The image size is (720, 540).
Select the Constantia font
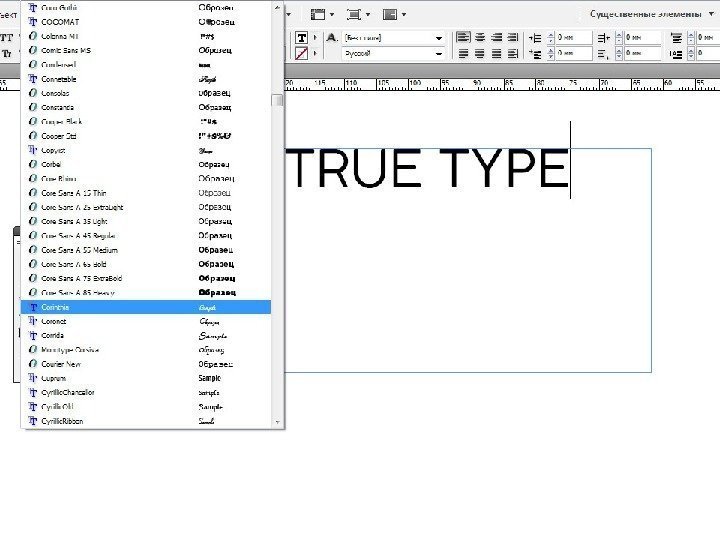[146, 107]
